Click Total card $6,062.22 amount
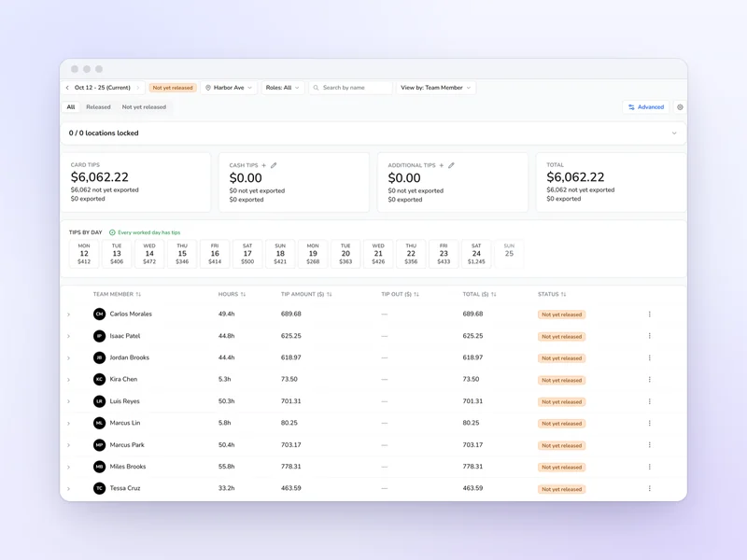This screenshot has height=560, width=747. [575, 177]
